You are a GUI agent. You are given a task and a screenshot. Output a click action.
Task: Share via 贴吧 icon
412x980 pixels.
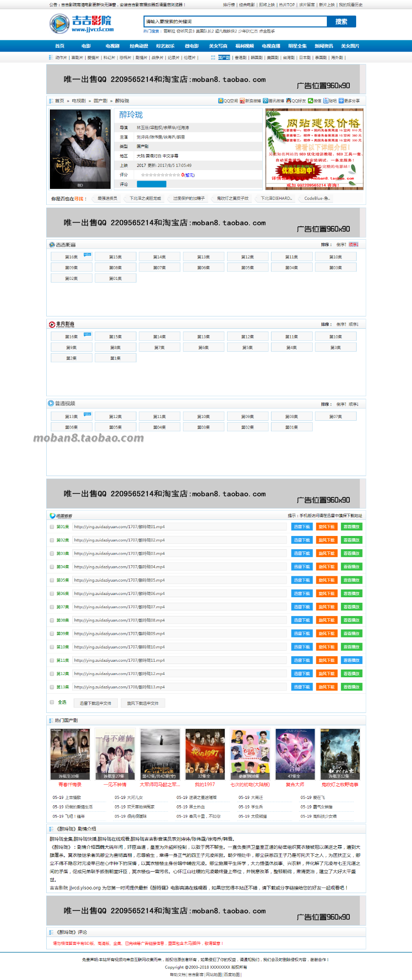pos(325,101)
